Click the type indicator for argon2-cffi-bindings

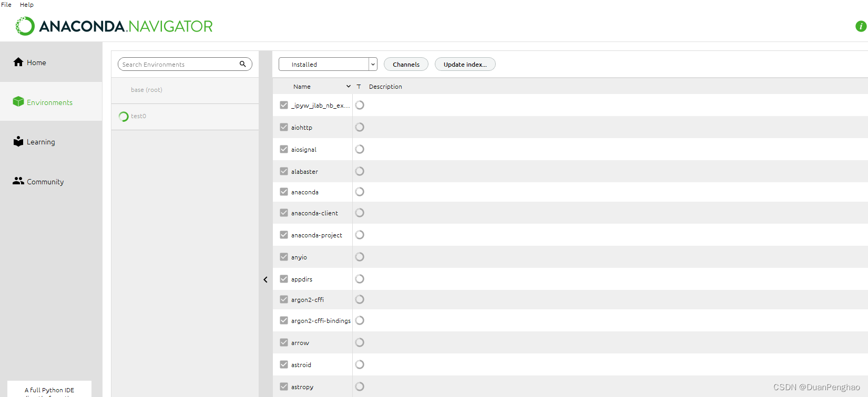(360, 320)
